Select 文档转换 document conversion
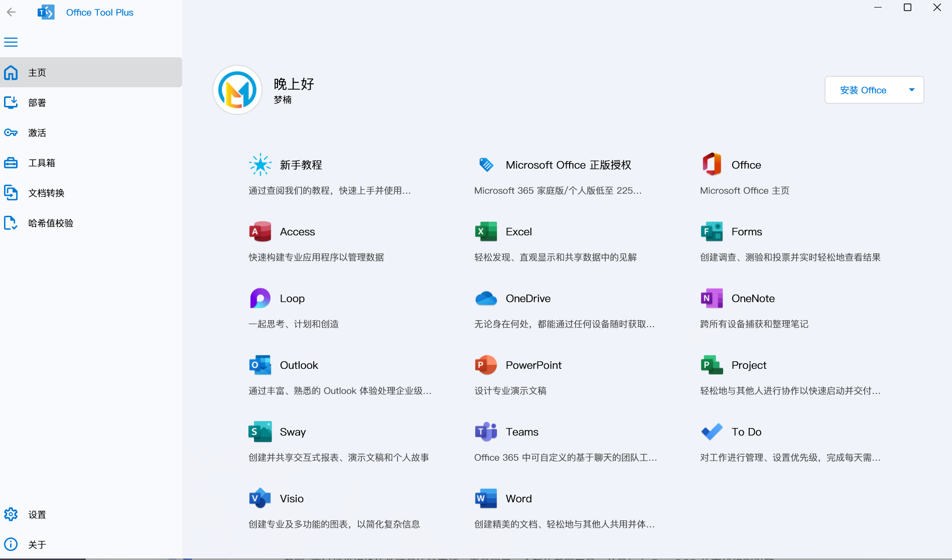The image size is (952, 560). [91, 193]
